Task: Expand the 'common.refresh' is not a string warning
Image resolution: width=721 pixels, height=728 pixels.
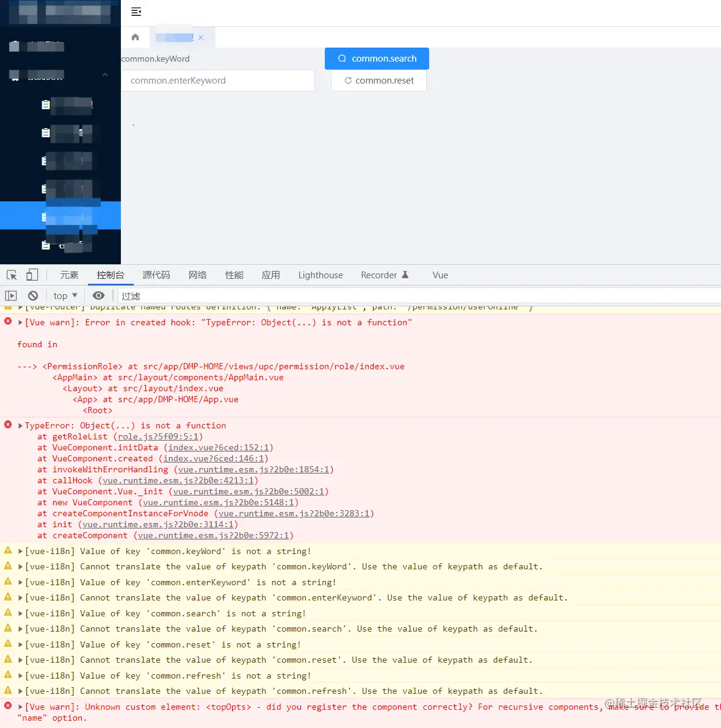Action: (20, 676)
